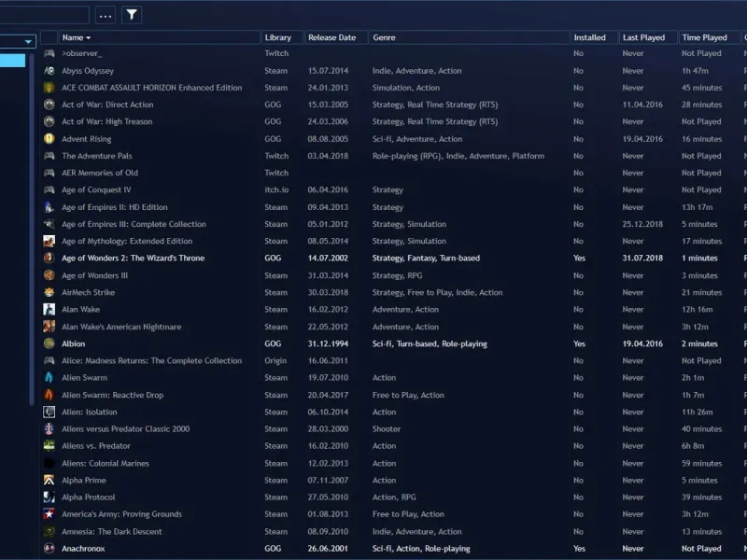Viewport: 747px width, 560px height.
Task: Click 'Twitch' library cell for >observer_
Action: [x=276, y=53]
